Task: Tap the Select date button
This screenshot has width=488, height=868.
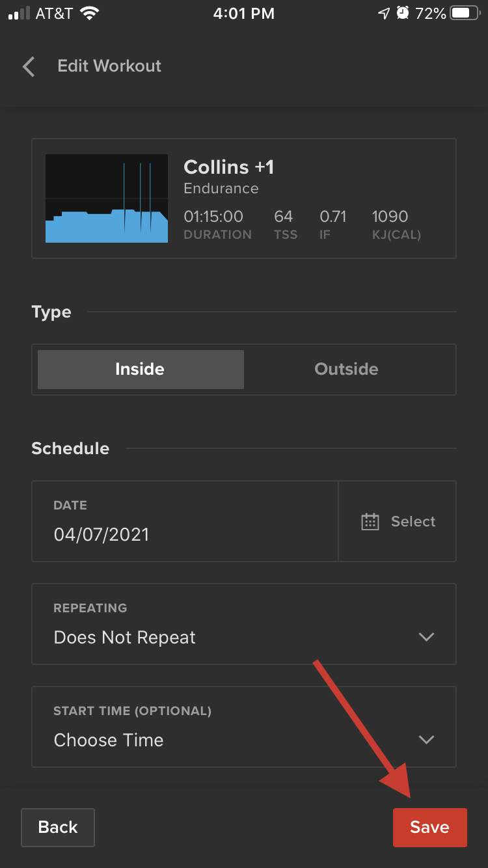Action: (x=398, y=521)
